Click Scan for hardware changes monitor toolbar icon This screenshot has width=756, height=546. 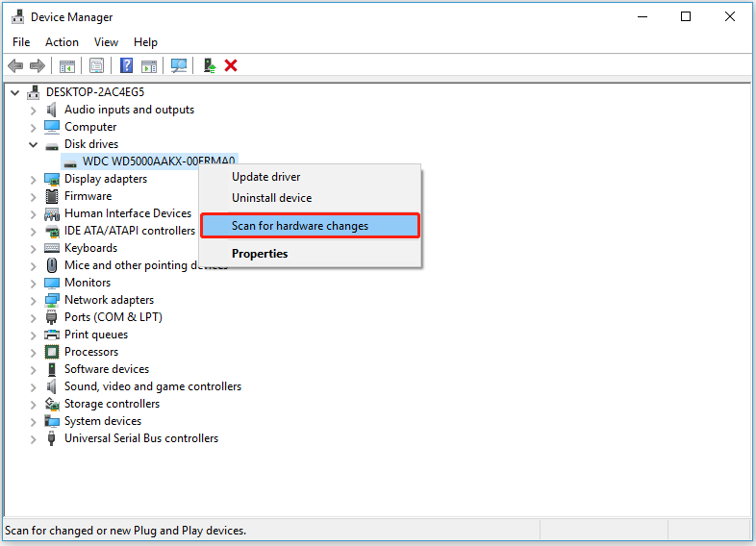pyautogui.click(x=179, y=65)
